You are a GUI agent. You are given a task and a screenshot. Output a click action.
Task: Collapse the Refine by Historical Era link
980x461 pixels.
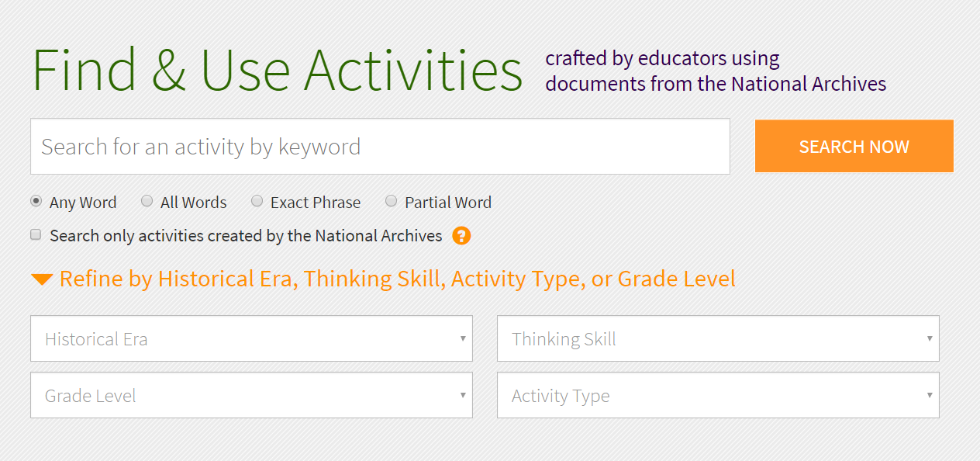(x=397, y=279)
